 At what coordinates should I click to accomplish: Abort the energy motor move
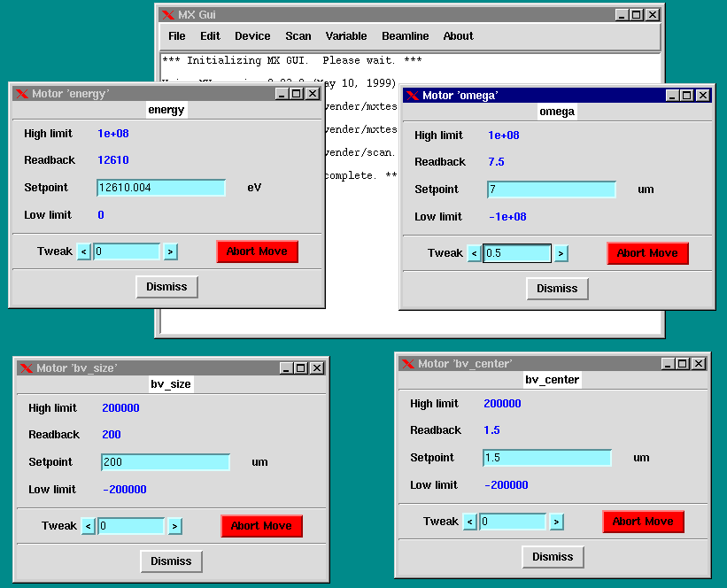(x=257, y=251)
